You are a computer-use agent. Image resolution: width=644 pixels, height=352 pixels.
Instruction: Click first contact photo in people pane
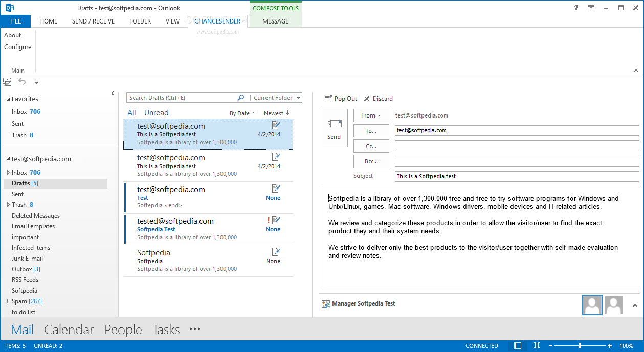click(592, 305)
